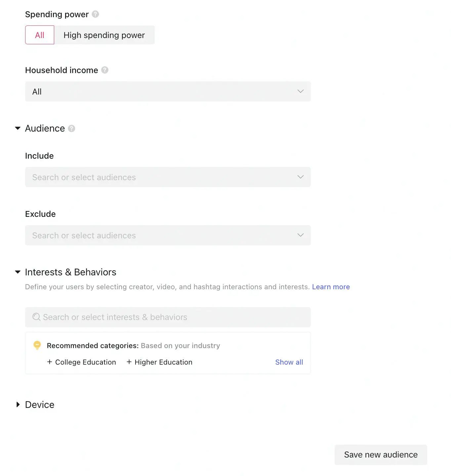Select High spending power option
Screen dimensions: 451x476
(104, 35)
